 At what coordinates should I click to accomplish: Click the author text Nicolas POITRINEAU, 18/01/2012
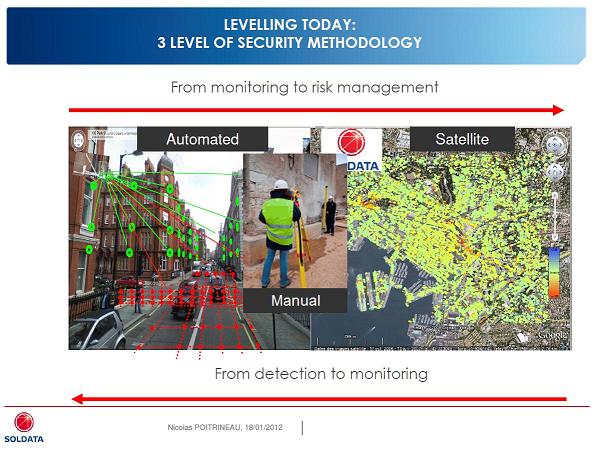click(x=225, y=427)
